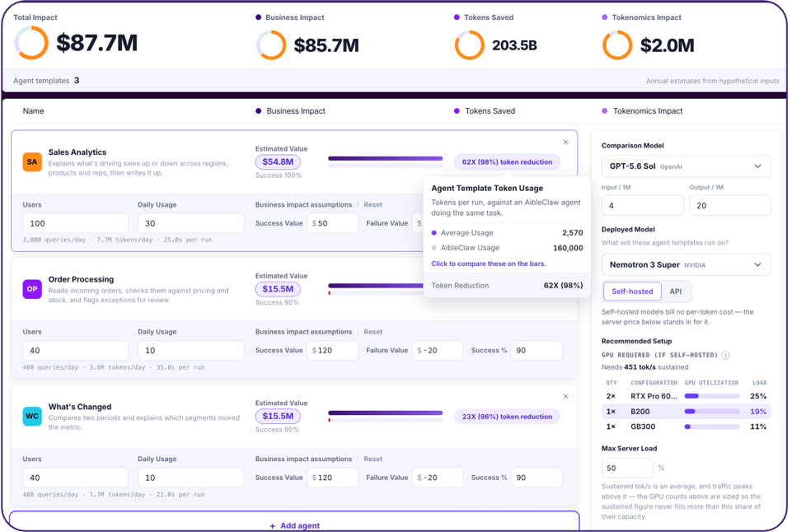Image resolution: width=788 pixels, height=532 pixels.
Task: Focus the What's Changed Daily Usage field
Action: pyautogui.click(x=191, y=478)
